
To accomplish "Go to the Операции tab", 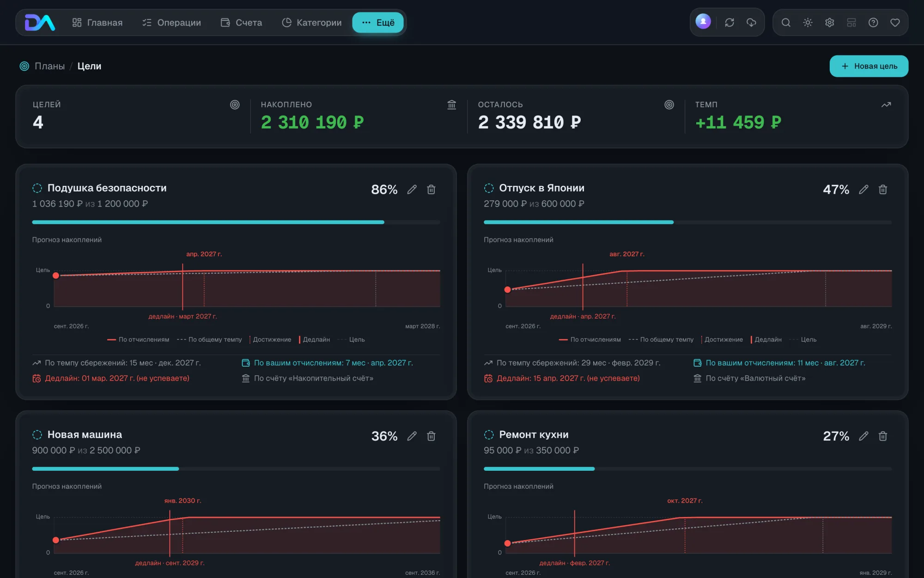I will 171,23.
